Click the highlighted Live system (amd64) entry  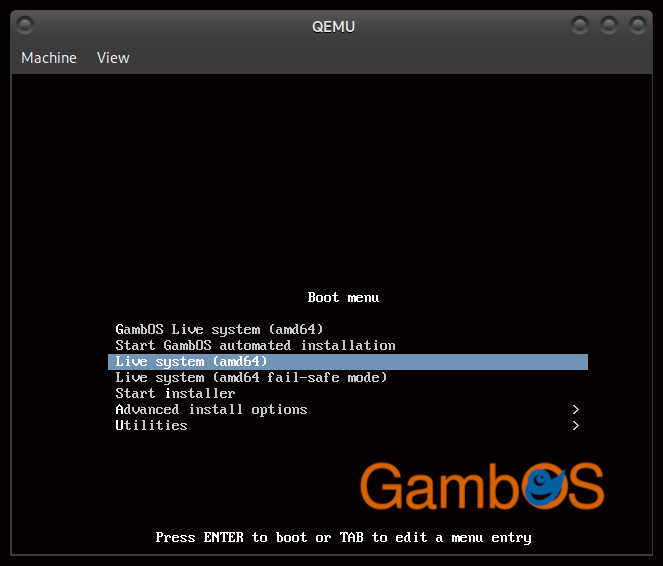click(191, 361)
